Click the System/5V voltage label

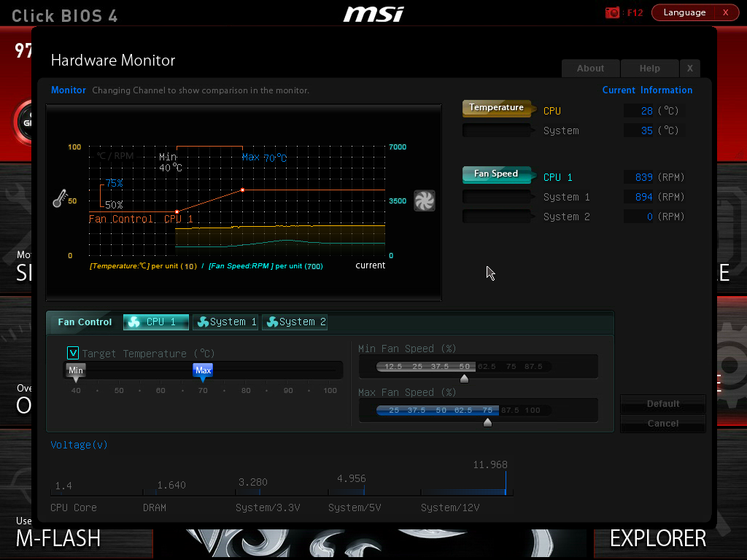355,507
